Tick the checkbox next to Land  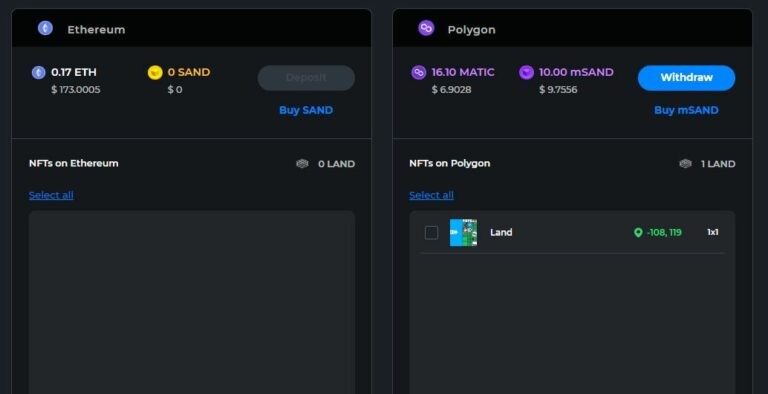click(432, 232)
